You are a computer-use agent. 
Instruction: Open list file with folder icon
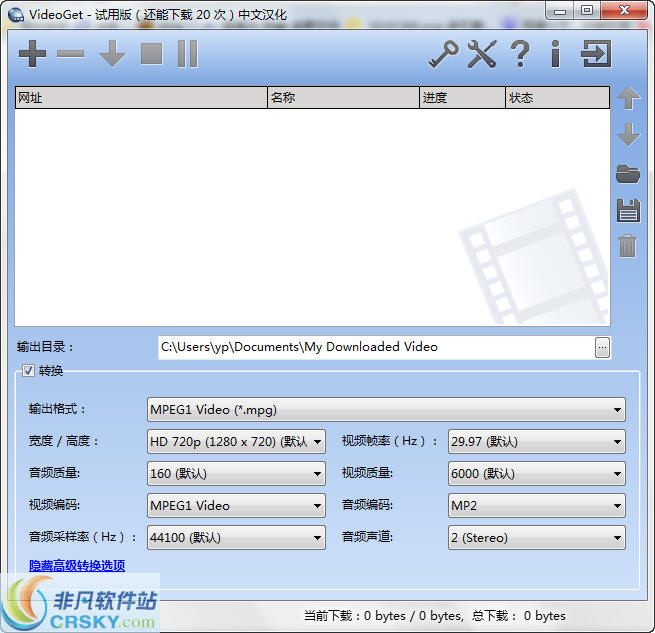pyautogui.click(x=628, y=174)
